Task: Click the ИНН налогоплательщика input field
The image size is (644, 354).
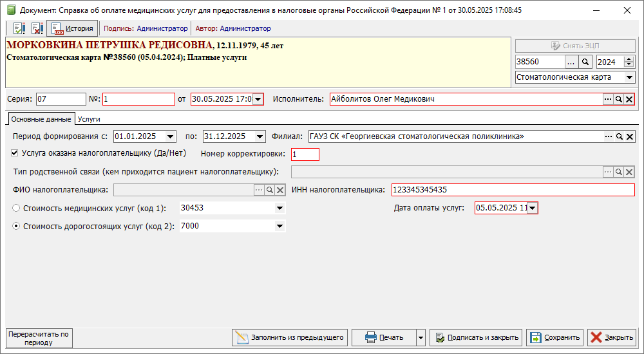Action: 512,190
